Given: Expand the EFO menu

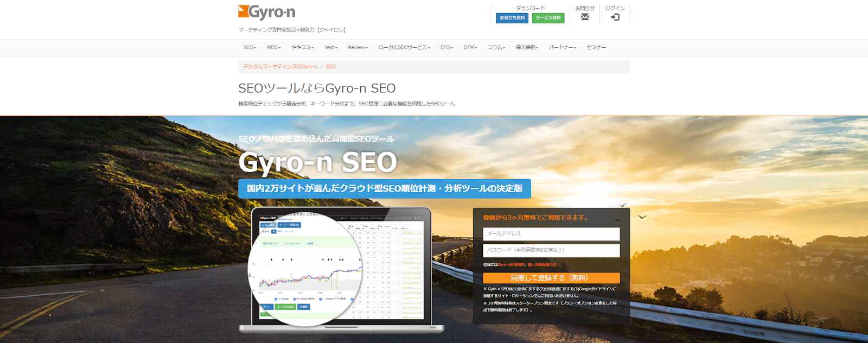Looking at the screenshot, I should 446,48.
